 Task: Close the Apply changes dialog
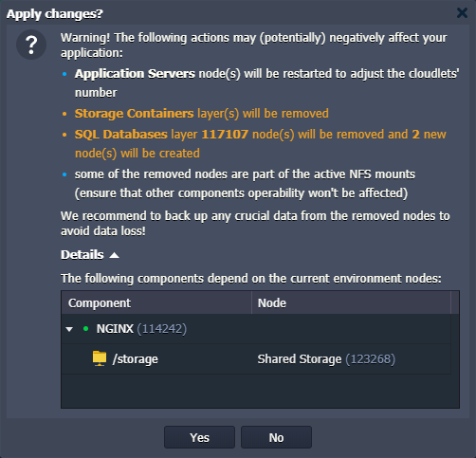462,13
